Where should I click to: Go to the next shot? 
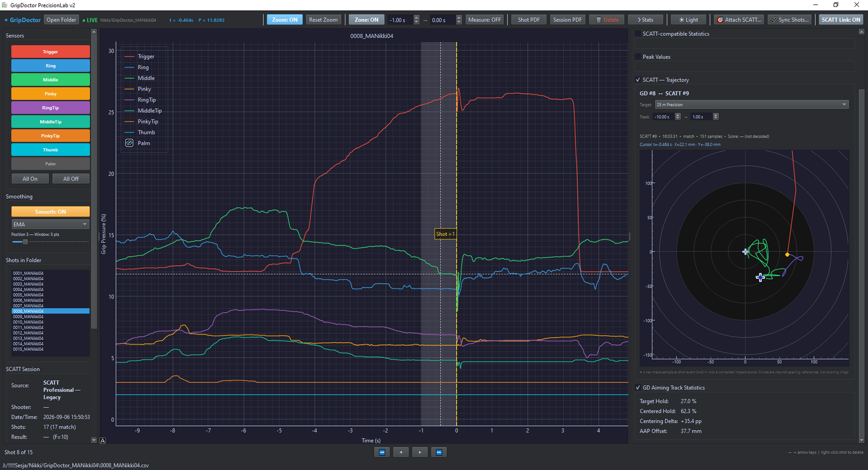(420, 452)
